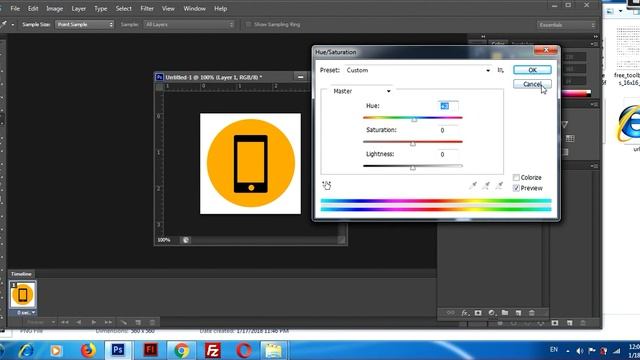Open the Essentials workspace dropdown
This screenshot has width=640, height=360.
pos(567,25)
